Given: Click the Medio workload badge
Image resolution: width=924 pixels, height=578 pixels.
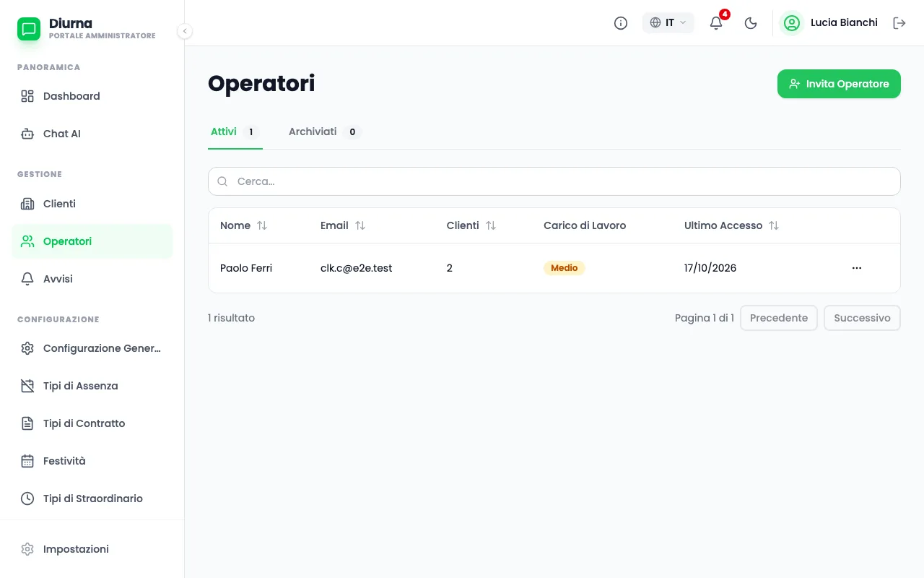Looking at the screenshot, I should coord(564,268).
